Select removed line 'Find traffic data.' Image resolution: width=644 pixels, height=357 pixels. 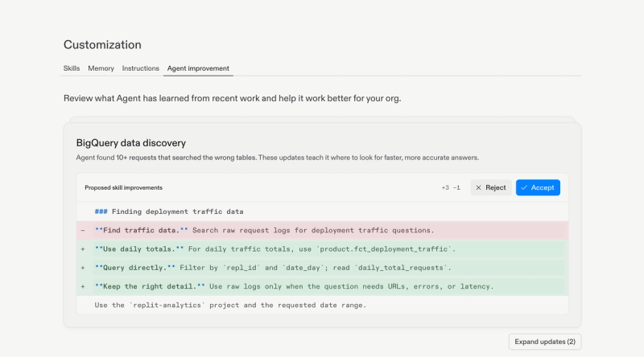coord(323,230)
